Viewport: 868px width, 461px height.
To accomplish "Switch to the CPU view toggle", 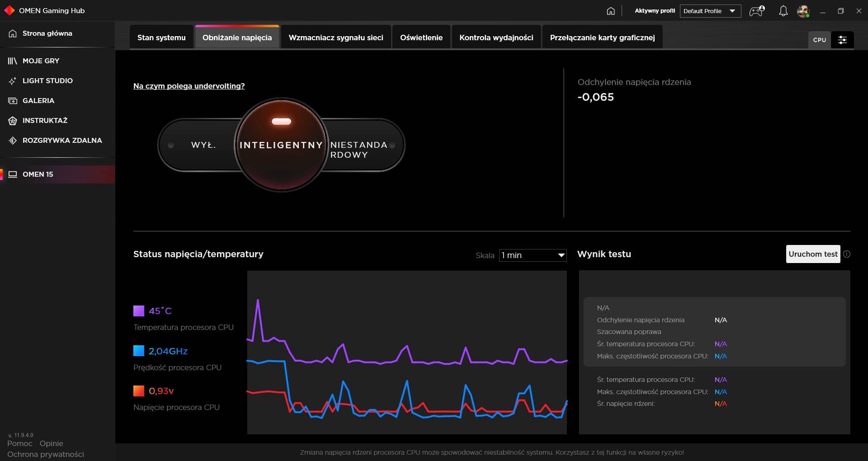I will 819,40.
